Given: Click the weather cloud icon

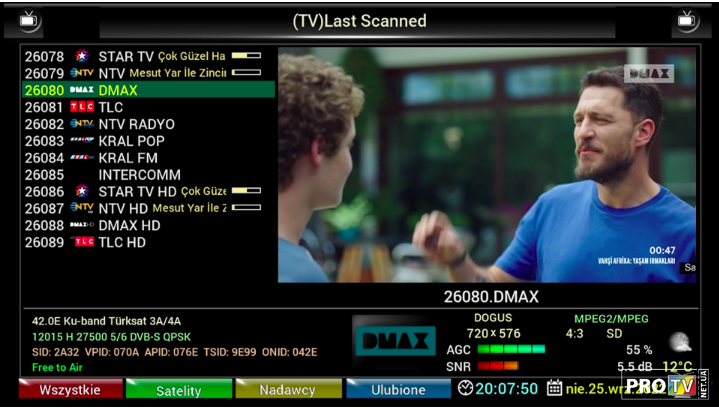Looking at the screenshot, I should point(679,342).
